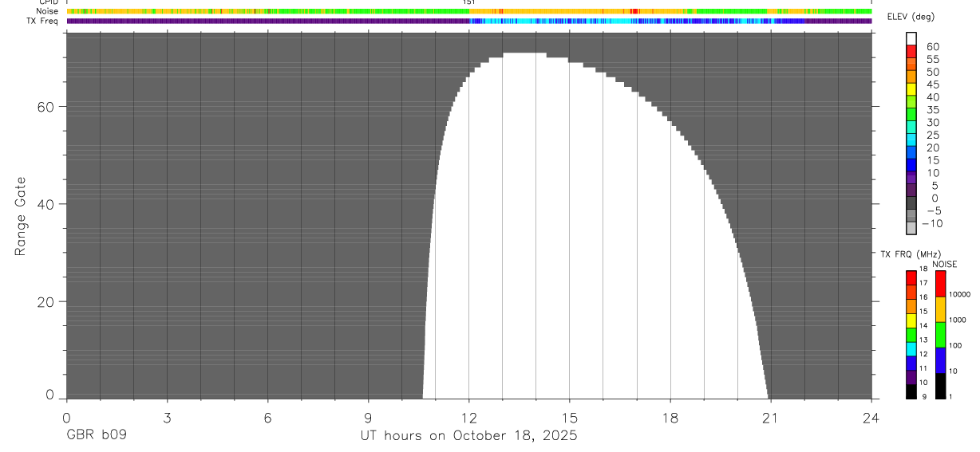
Task: Click the 'Range Gate' vertical axis title
Action: (x=21, y=216)
